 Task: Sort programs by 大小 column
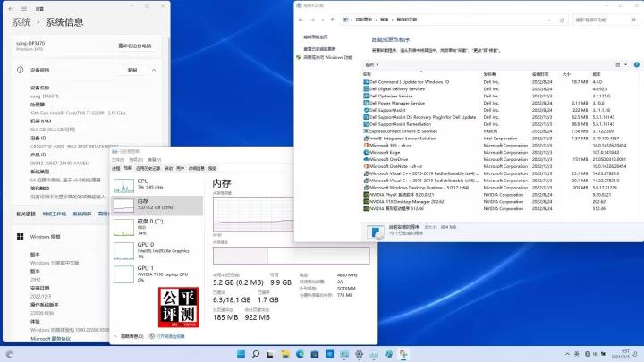tap(566, 74)
